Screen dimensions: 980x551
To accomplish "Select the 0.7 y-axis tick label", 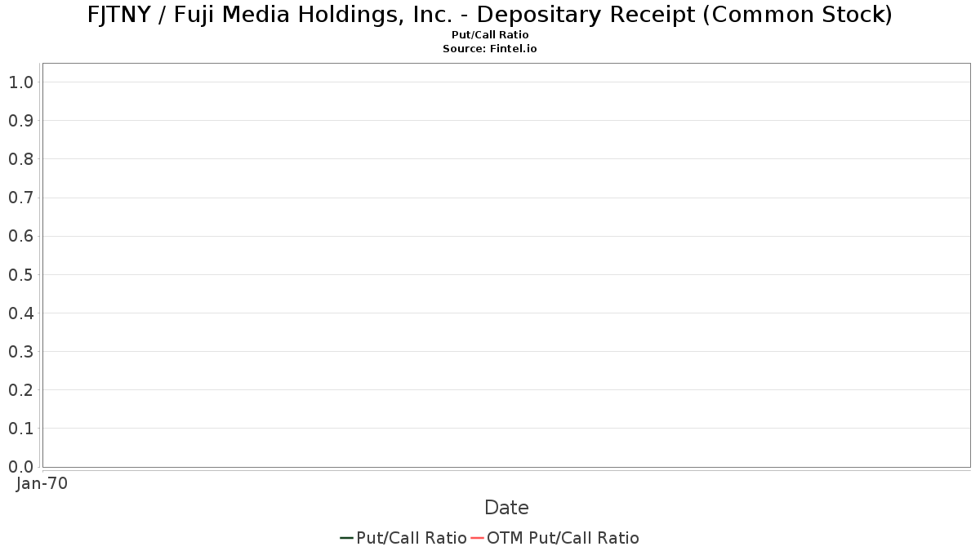I will pyautogui.click(x=21, y=198).
